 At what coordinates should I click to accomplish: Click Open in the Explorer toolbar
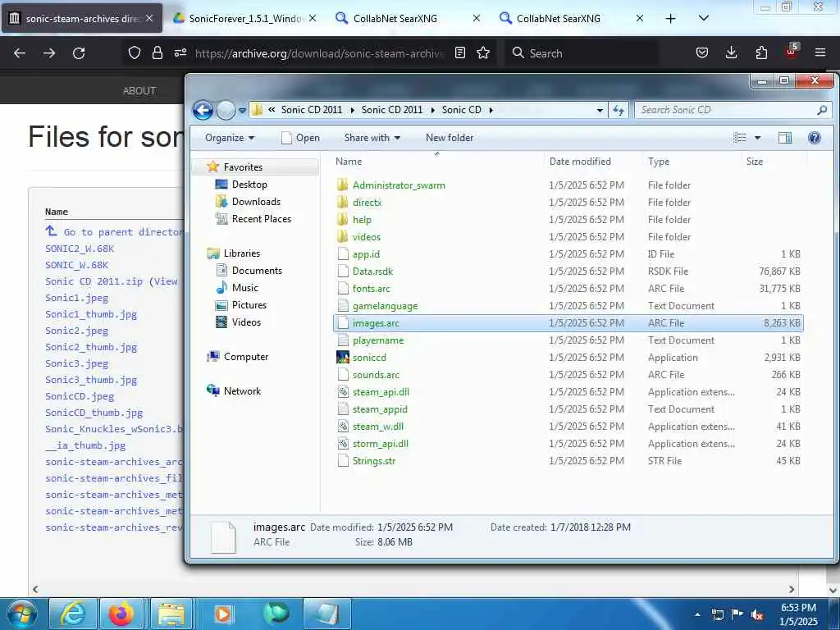coord(300,138)
